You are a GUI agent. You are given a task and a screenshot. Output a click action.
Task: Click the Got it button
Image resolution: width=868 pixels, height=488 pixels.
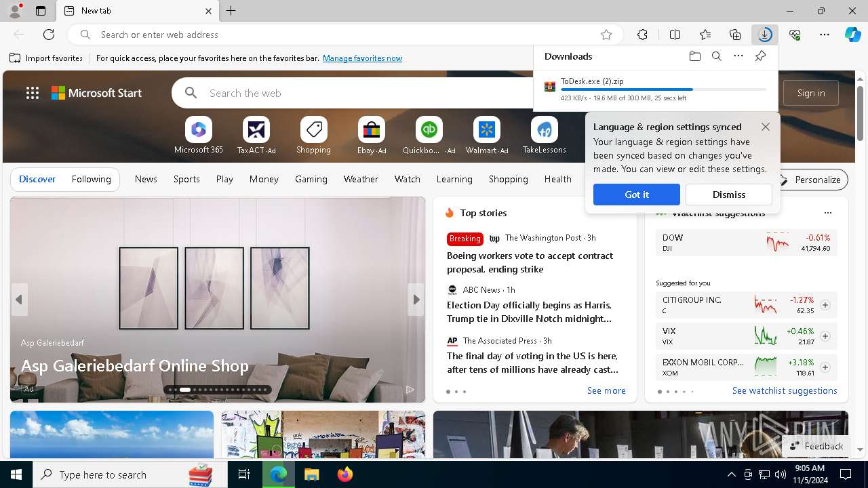636,195
